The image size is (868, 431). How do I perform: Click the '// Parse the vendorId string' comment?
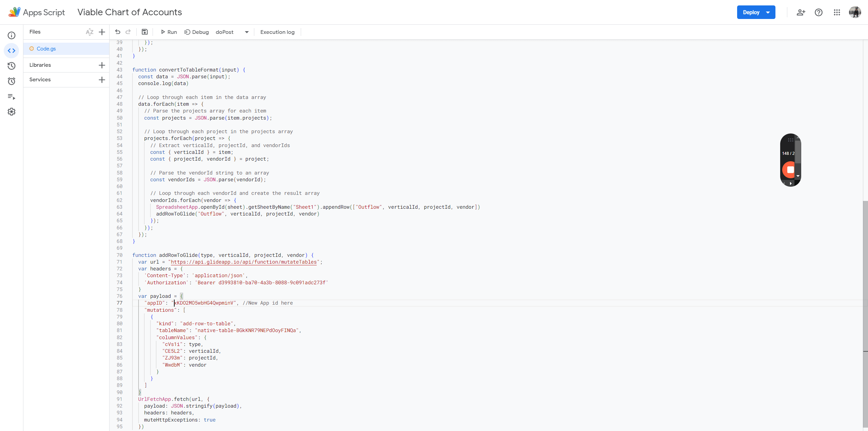pyautogui.click(x=210, y=173)
